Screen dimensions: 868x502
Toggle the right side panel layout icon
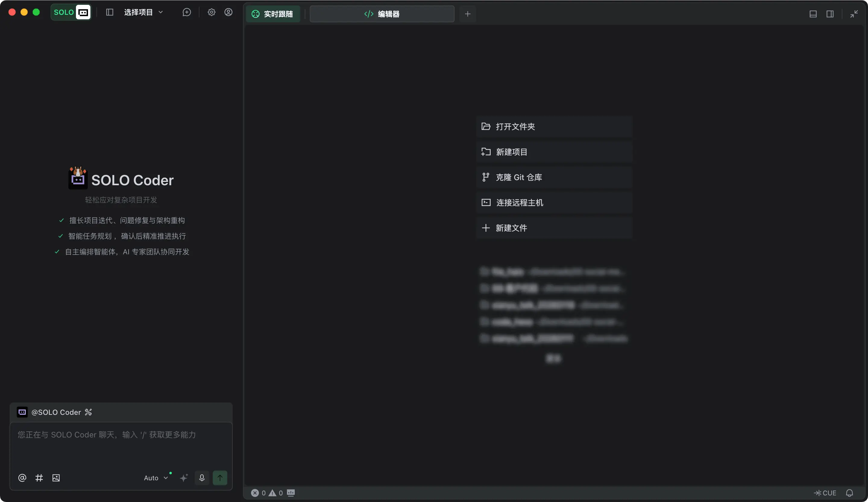[x=830, y=14]
